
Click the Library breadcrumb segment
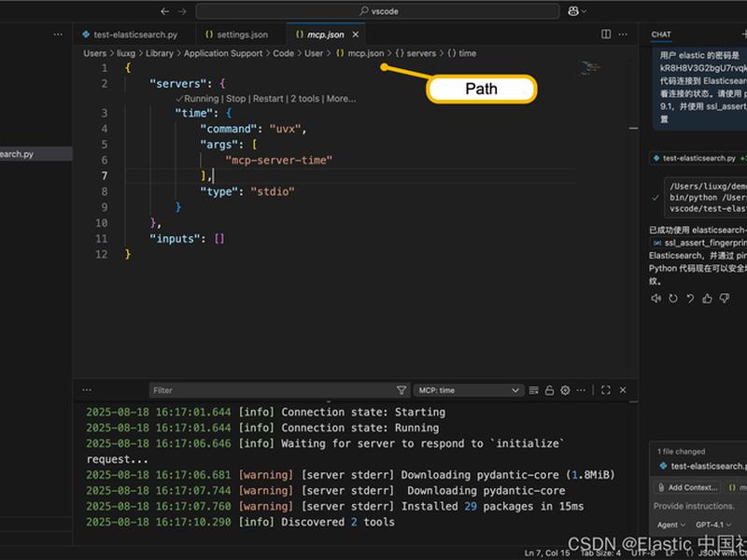point(159,53)
